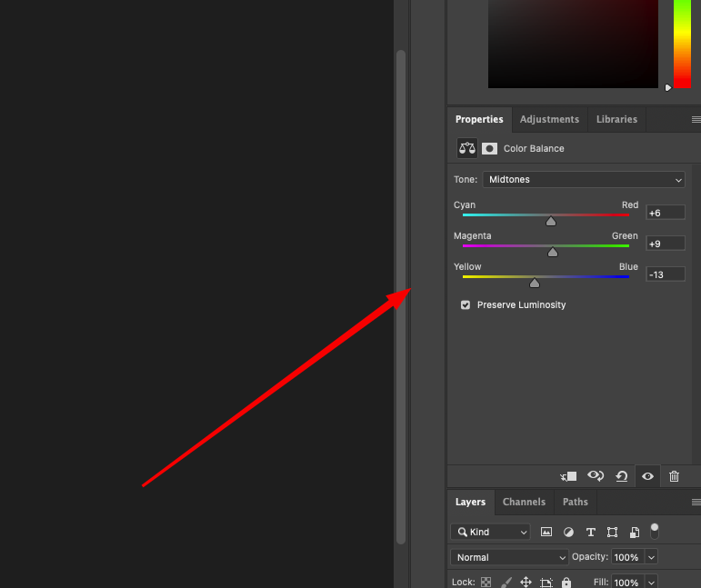Filter for smart objects icon
The height and width of the screenshot is (588, 701).
tap(635, 533)
